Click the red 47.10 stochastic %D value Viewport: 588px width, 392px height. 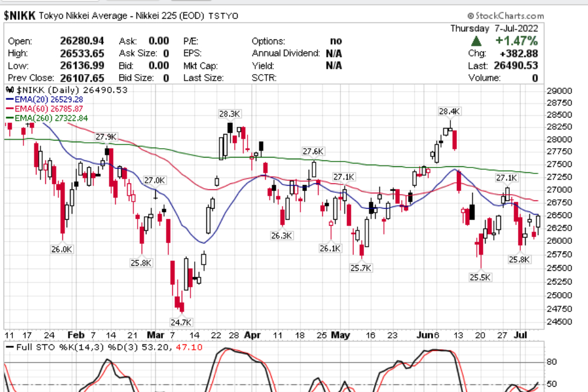189,347
